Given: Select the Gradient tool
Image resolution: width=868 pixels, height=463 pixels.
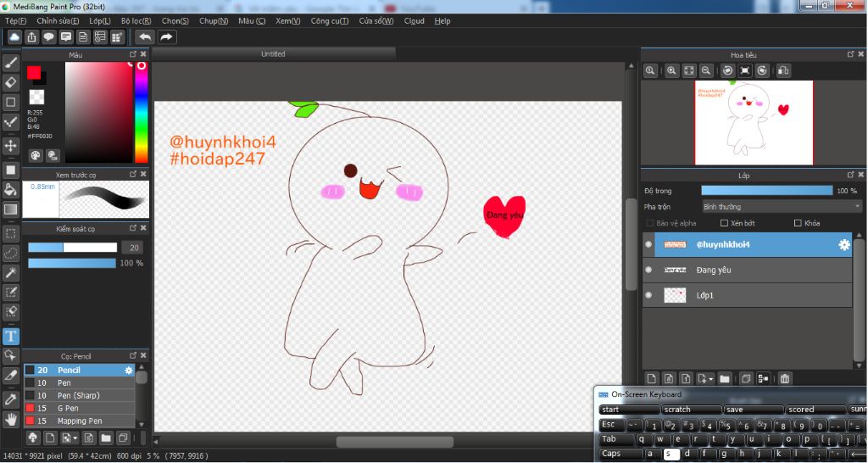Looking at the screenshot, I should 11,209.
